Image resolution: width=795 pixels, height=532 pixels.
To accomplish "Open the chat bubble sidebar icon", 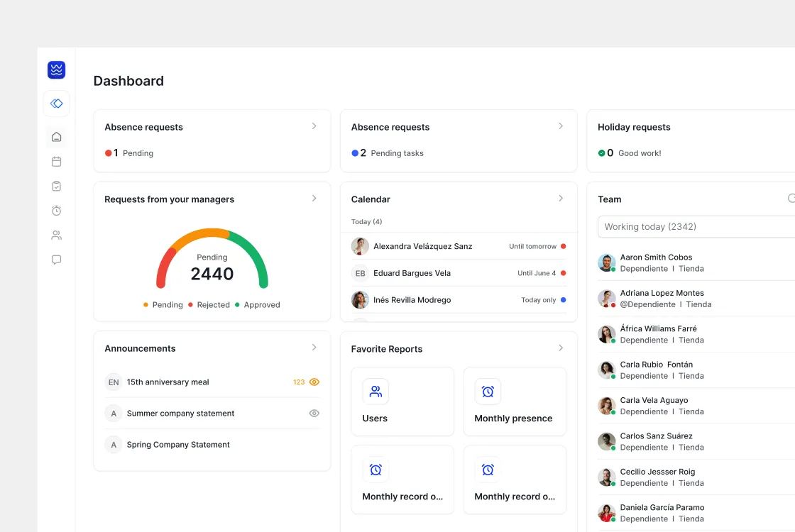I will click(x=56, y=260).
